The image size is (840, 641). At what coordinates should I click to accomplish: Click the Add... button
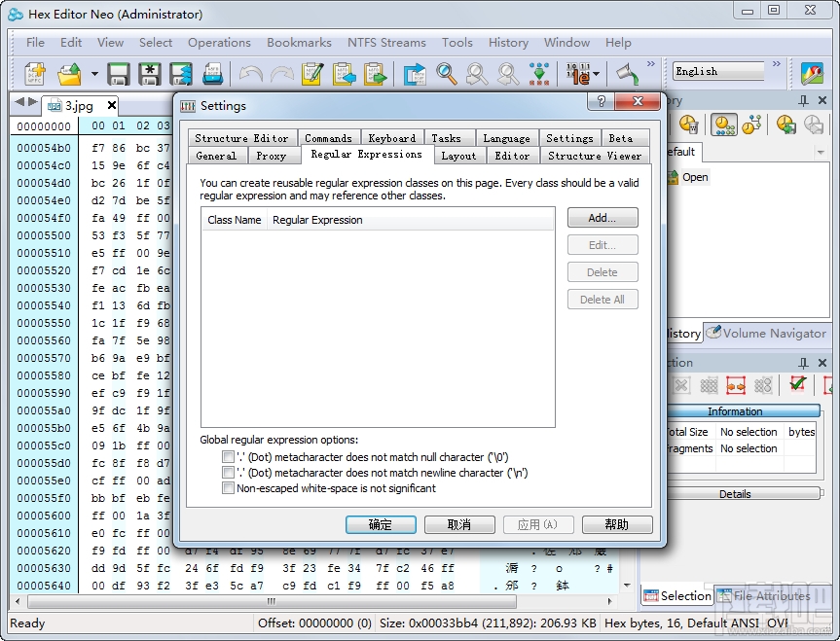pyautogui.click(x=603, y=218)
